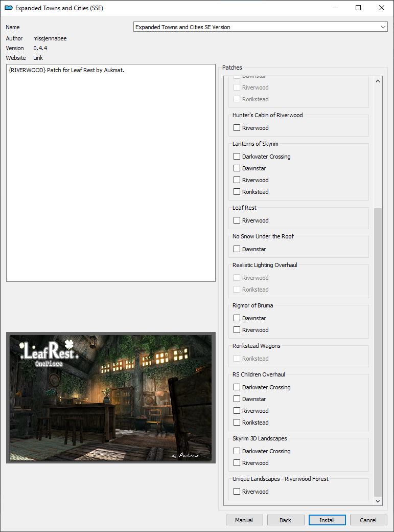Check Dawnstar under No Snow Under the Roof
Screen dimensions: 394x532
pos(237,249)
